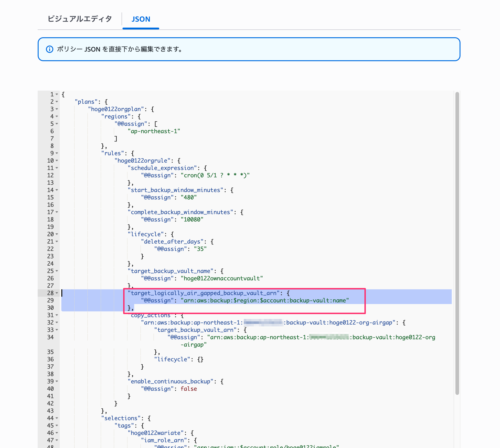Click the false value on line 40
The width and height of the screenshot is (500, 448).
(x=189, y=389)
